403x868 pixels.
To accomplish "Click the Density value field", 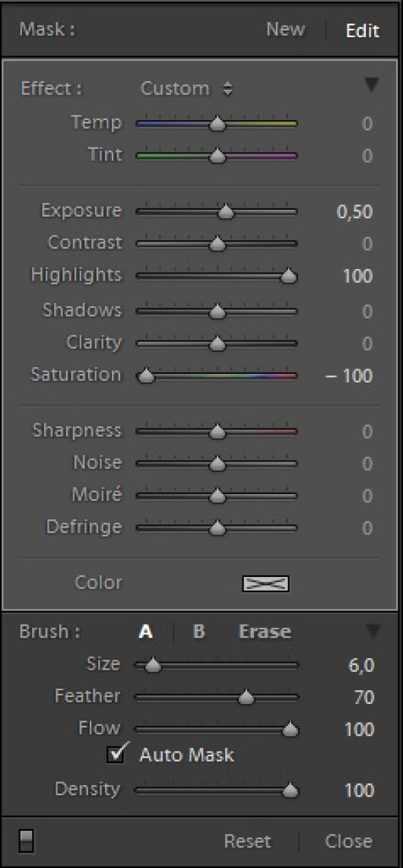I will click(359, 790).
